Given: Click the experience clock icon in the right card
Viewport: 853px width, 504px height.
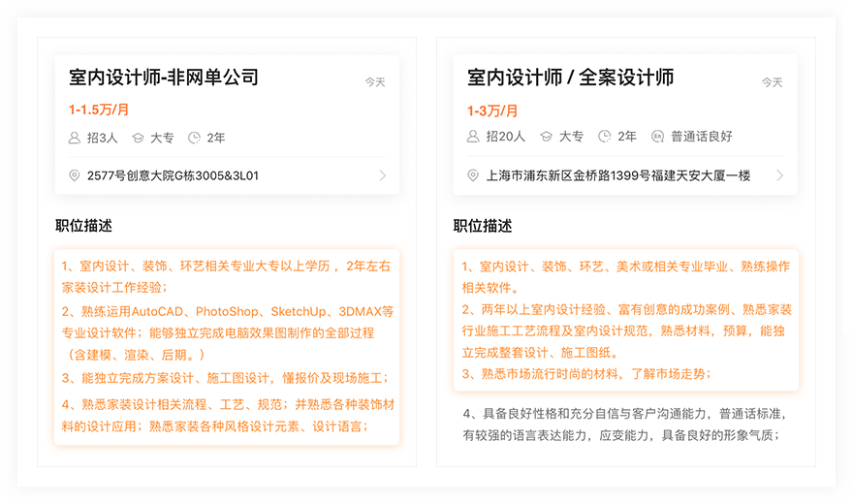Looking at the screenshot, I should pos(605,137).
